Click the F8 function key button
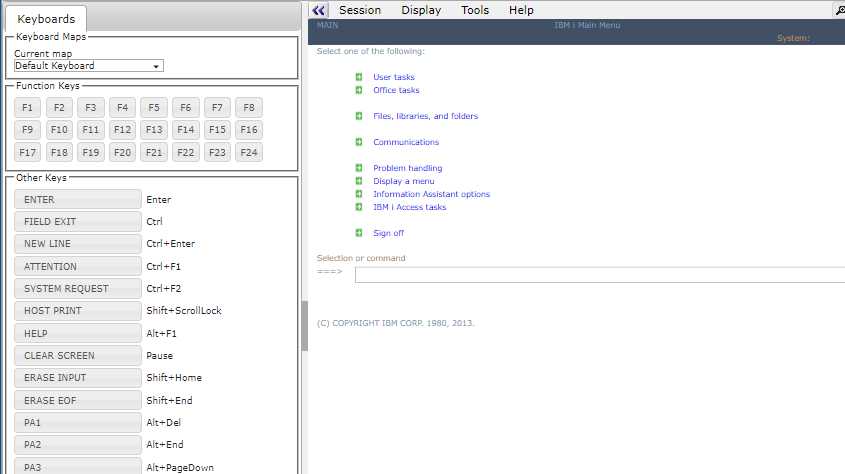This screenshot has height=474, width=845. pos(249,108)
